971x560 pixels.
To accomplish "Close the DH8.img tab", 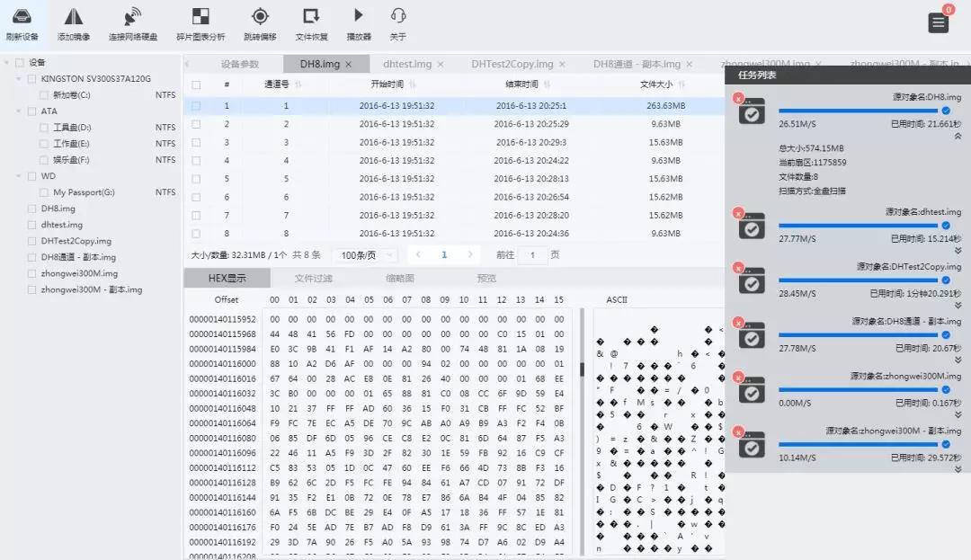I will (x=349, y=65).
